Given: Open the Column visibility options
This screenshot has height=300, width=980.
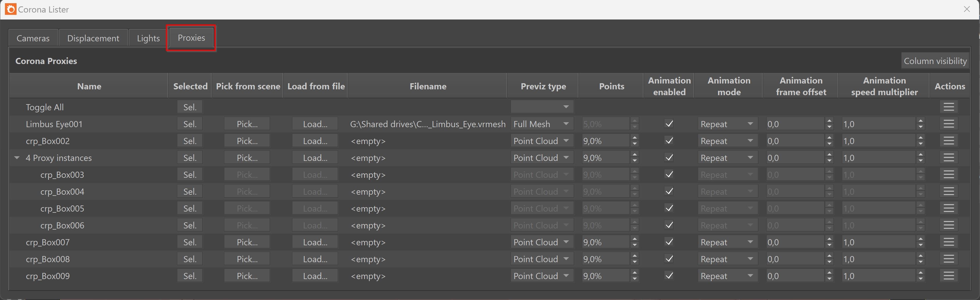Looking at the screenshot, I should coord(935,61).
